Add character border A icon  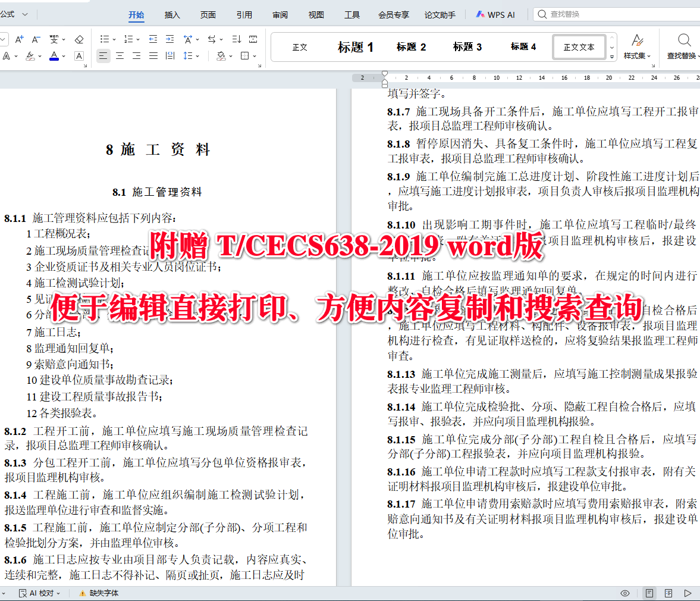pyautogui.click(x=79, y=56)
